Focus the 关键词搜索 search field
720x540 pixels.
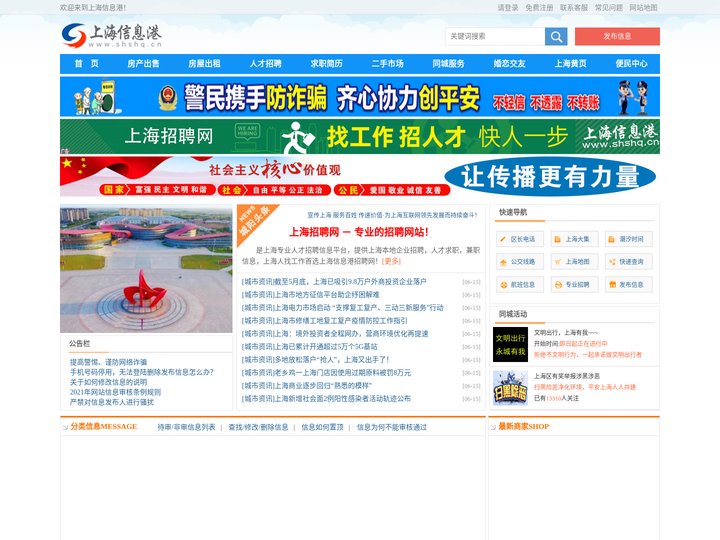(495, 36)
